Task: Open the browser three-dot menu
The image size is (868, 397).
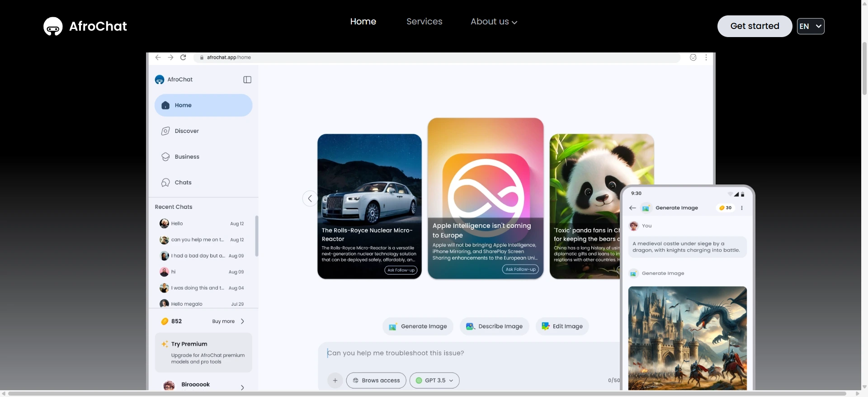Action: [706, 57]
